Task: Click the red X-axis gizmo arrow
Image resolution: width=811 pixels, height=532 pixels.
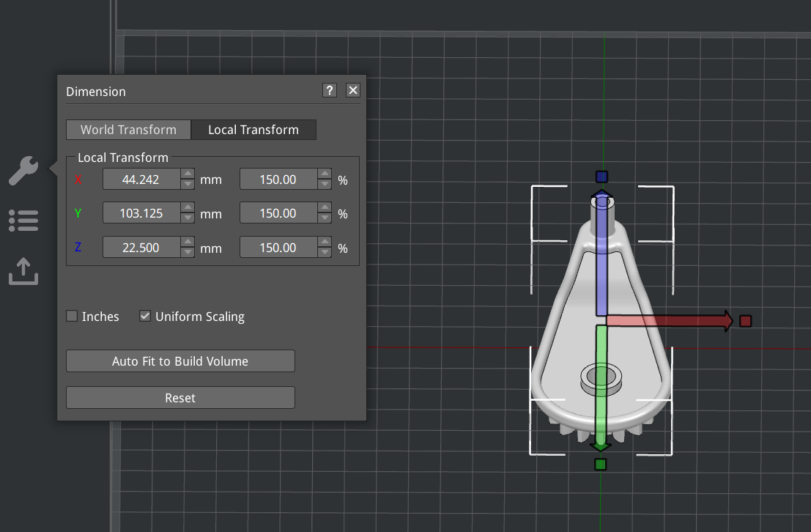Action: 670,321
